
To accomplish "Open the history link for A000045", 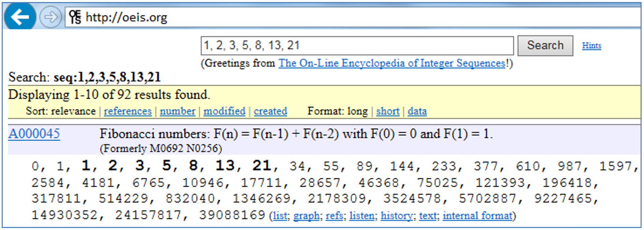I will 397,216.
